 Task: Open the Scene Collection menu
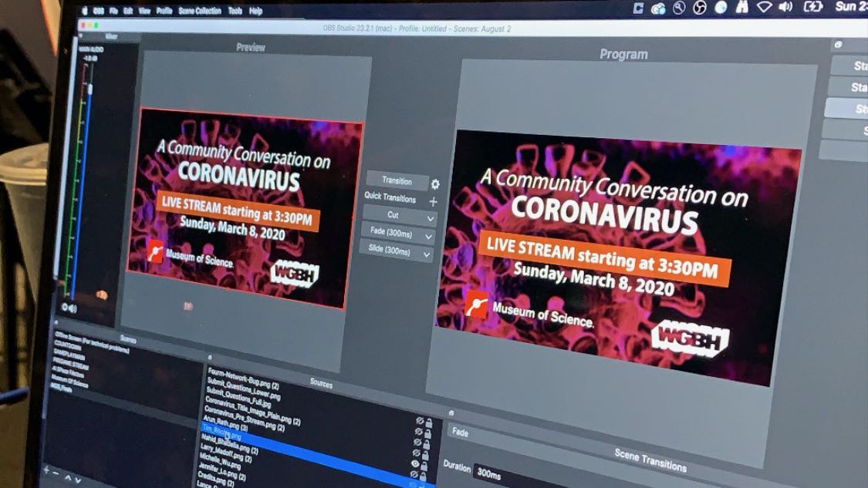[x=200, y=11]
